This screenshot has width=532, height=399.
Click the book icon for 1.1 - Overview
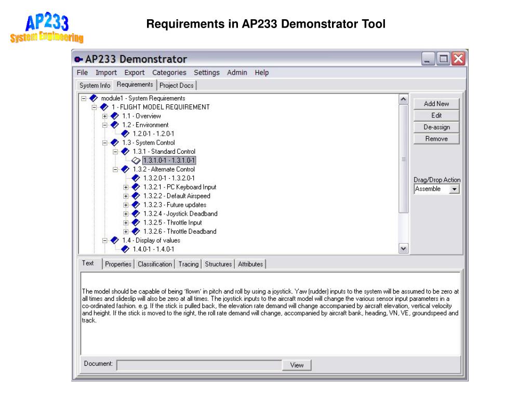pos(115,116)
